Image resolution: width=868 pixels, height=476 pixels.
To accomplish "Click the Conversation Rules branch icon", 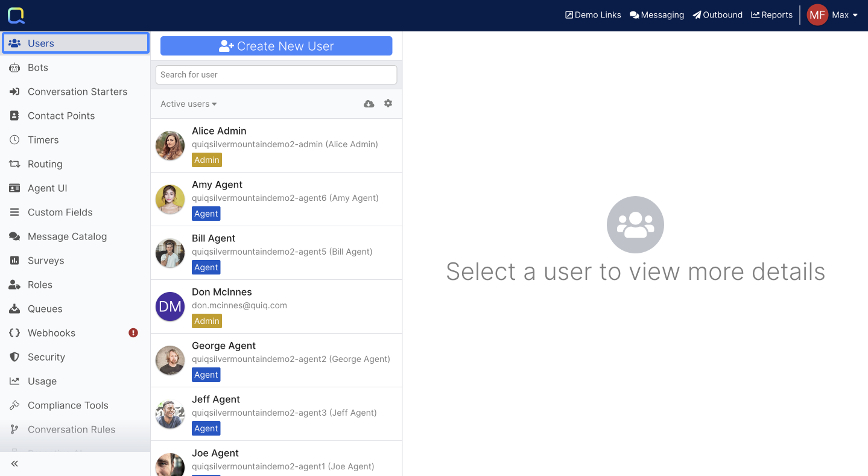I will pos(14,430).
